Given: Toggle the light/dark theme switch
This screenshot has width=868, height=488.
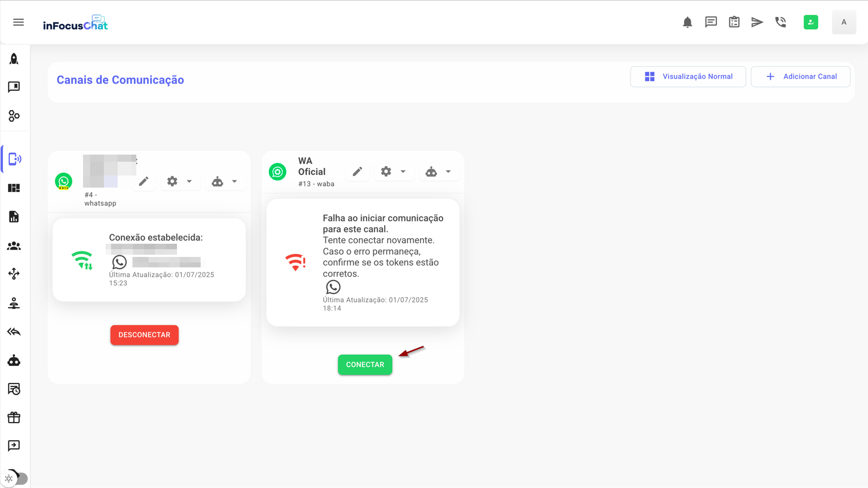Looking at the screenshot, I should [16, 478].
